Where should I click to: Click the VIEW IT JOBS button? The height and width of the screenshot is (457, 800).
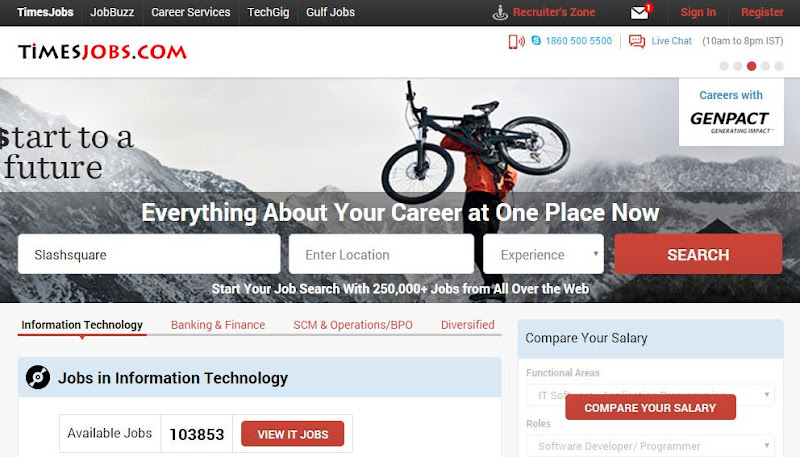click(x=292, y=434)
